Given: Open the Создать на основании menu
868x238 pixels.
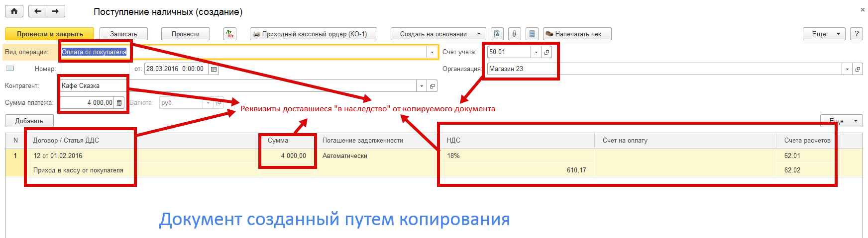Looking at the screenshot, I should (x=438, y=34).
